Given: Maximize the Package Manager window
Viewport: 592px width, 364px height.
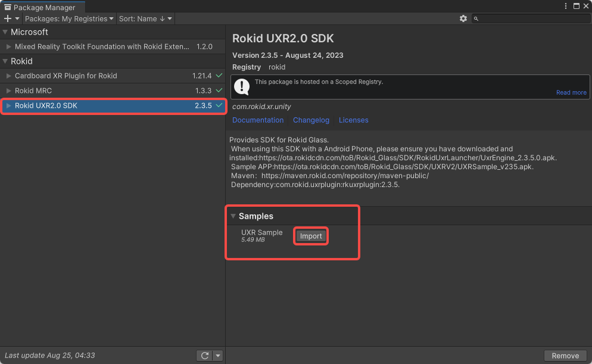Looking at the screenshot, I should 577,6.
